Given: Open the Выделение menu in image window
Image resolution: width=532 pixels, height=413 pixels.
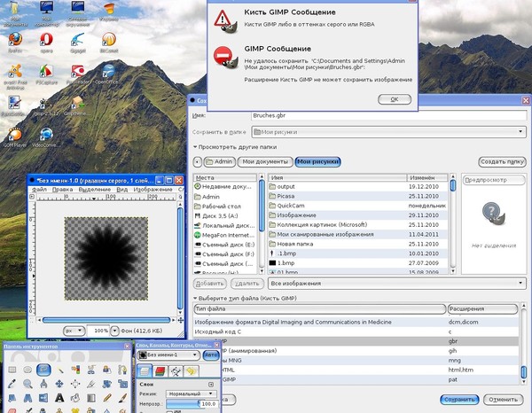Looking at the screenshot, I should 95,189.
